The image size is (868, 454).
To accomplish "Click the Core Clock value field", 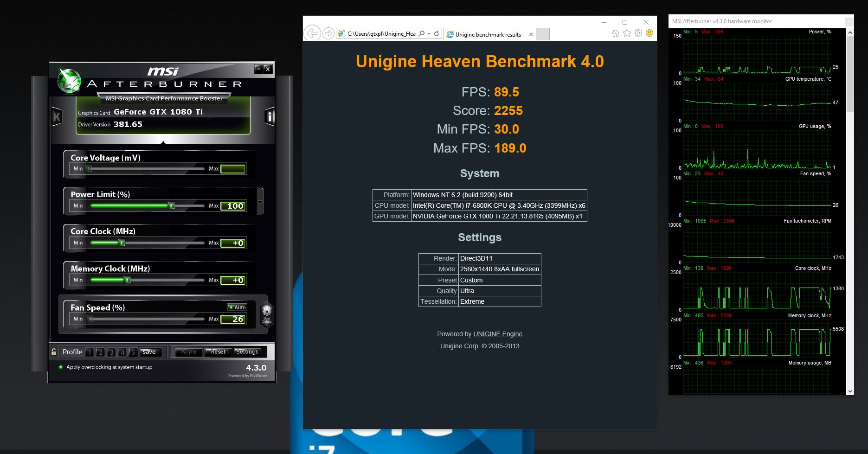I will coord(233,243).
